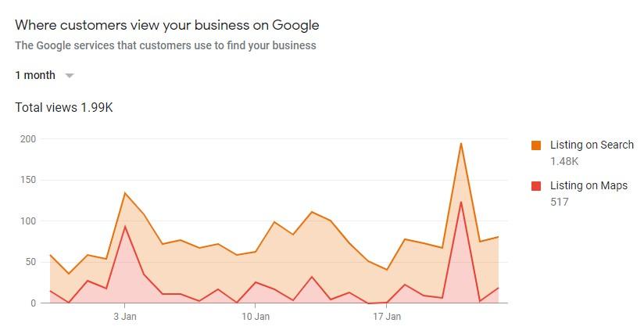Click the orange Listing on Search swatch
This screenshot has height=330, width=644.
click(536, 145)
